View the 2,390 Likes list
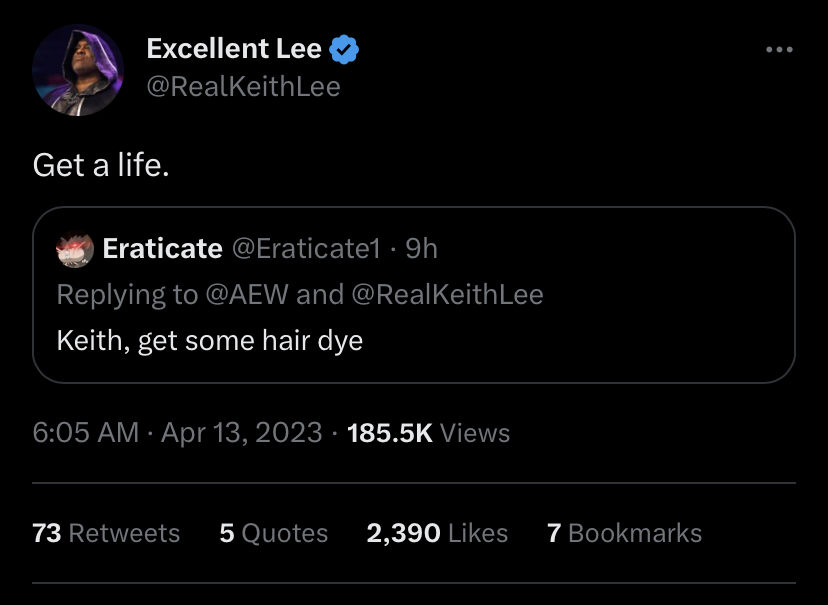 click(x=437, y=533)
